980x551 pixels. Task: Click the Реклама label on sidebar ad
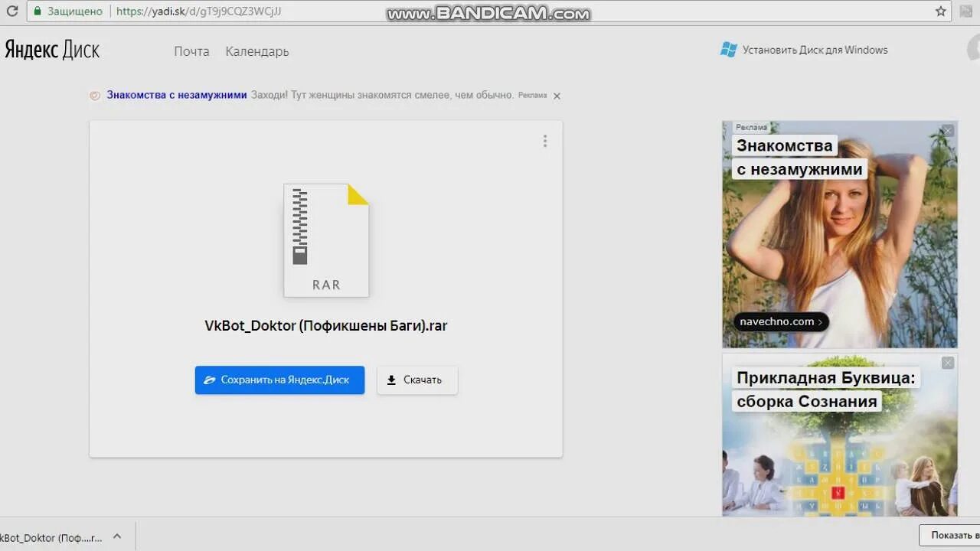point(751,127)
